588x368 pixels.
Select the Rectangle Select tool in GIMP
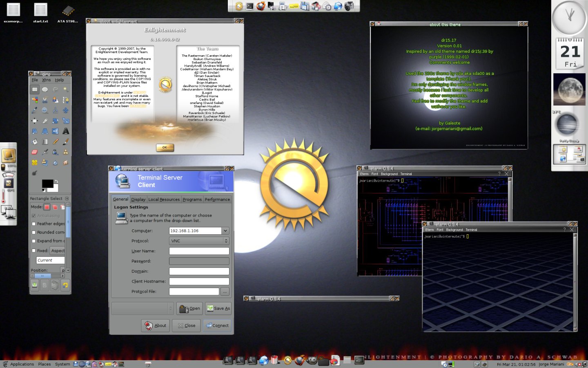[35, 90]
